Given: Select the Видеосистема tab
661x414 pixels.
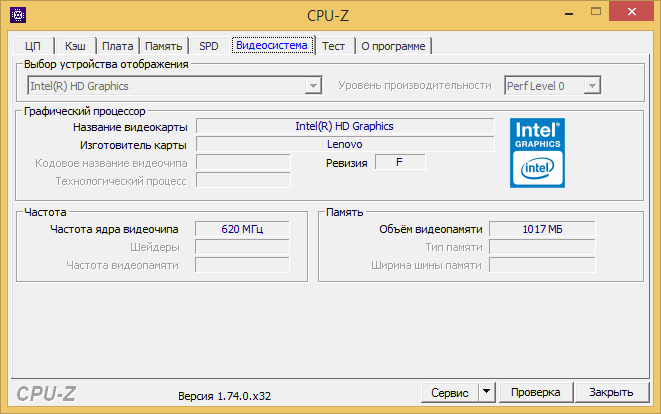Looking at the screenshot, I should pyautogui.click(x=272, y=45).
